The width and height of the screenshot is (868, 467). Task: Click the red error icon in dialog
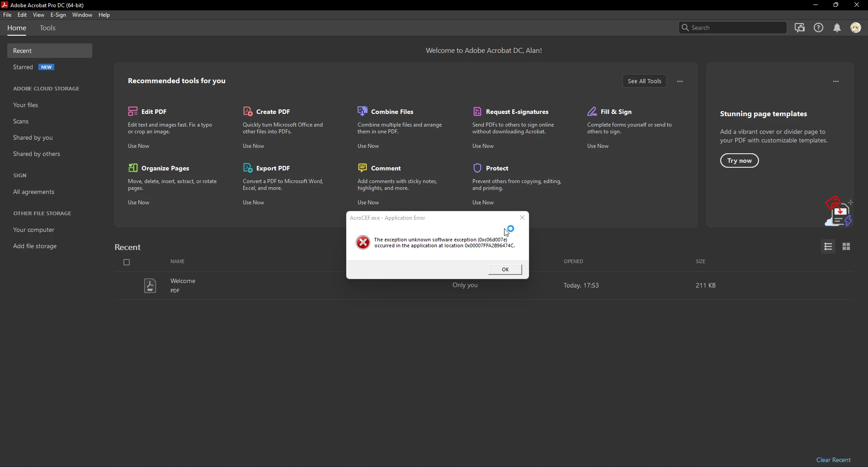click(363, 242)
